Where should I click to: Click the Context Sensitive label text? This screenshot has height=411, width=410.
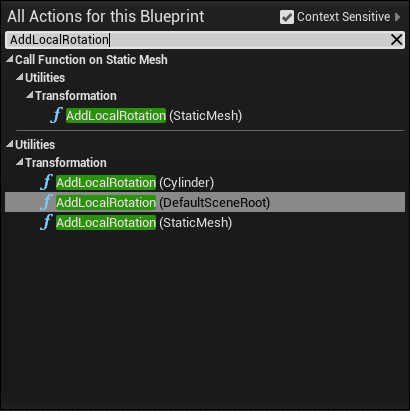[x=343, y=17]
